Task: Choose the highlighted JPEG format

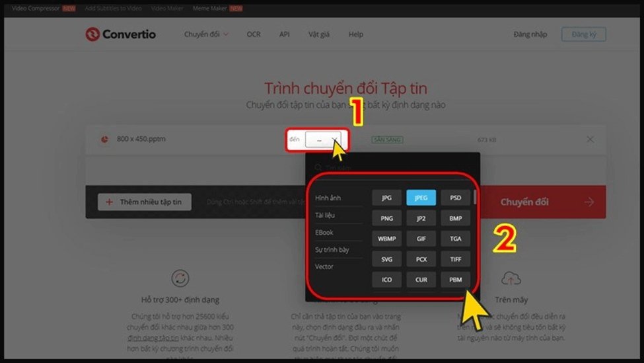Action: (421, 198)
